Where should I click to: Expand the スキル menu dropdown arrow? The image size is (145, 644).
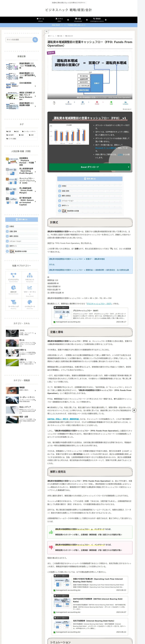coord(68,20)
